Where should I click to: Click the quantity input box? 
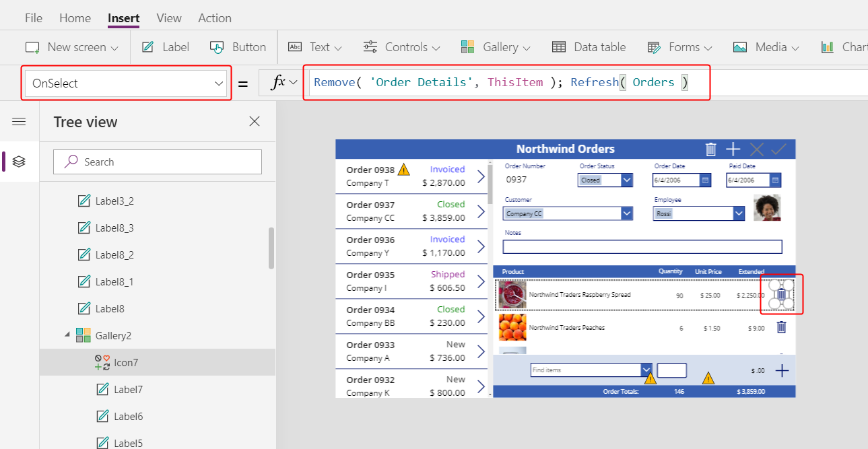point(672,370)
